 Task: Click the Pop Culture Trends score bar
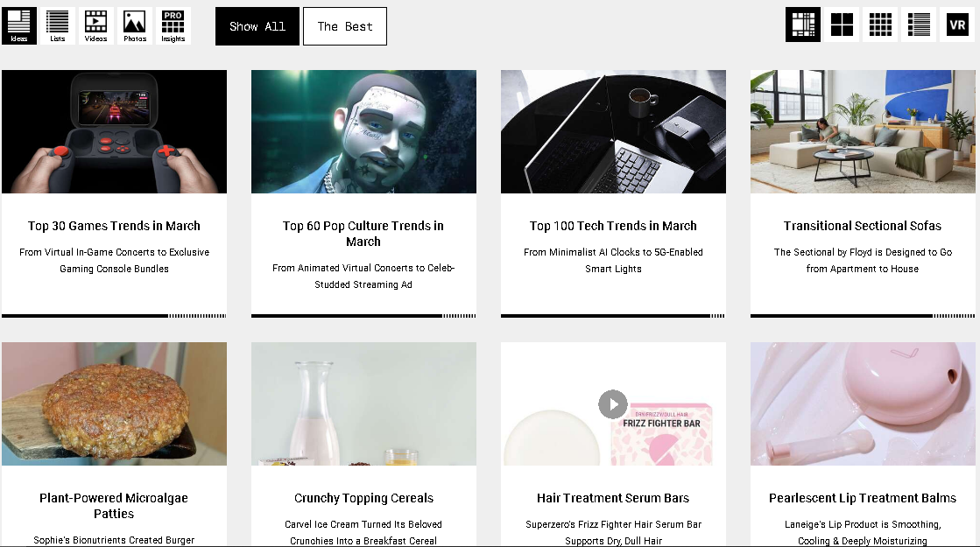pos(363,316)
